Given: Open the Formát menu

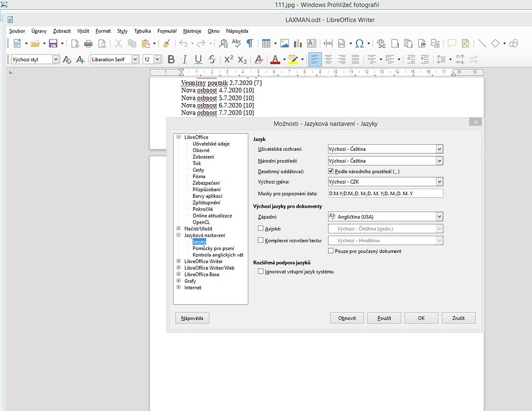Looking at the screenshot, I should point(103,31).
